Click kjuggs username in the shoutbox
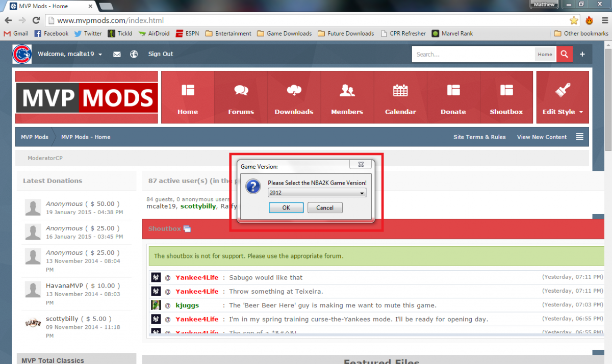This screenshot has height=364, width=612. pos(187,305)
